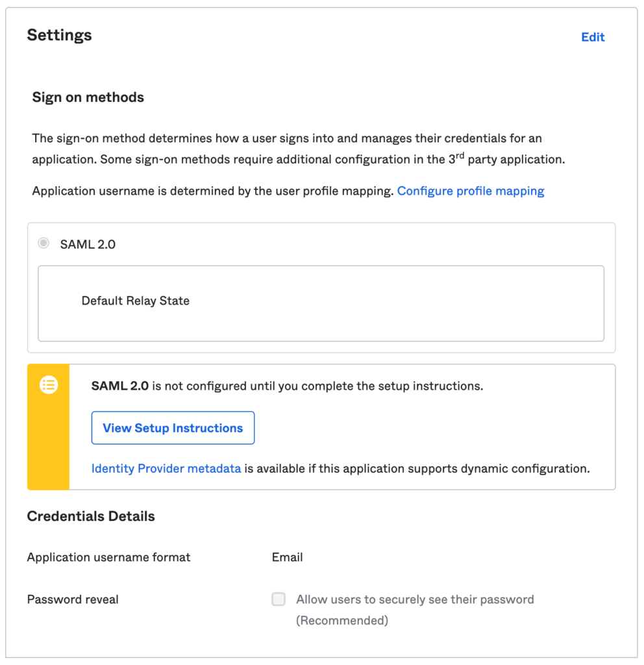Click the '(Recommended)' text near the checkbox
The height and width of the screenshot is (665, 644).
[x=342, y=620]
